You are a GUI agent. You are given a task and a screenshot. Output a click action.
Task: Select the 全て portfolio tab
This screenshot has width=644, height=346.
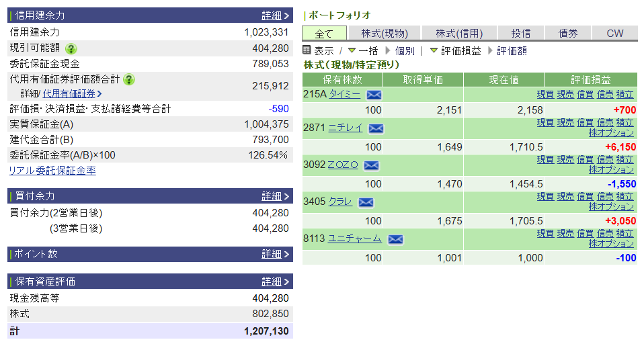324,33
